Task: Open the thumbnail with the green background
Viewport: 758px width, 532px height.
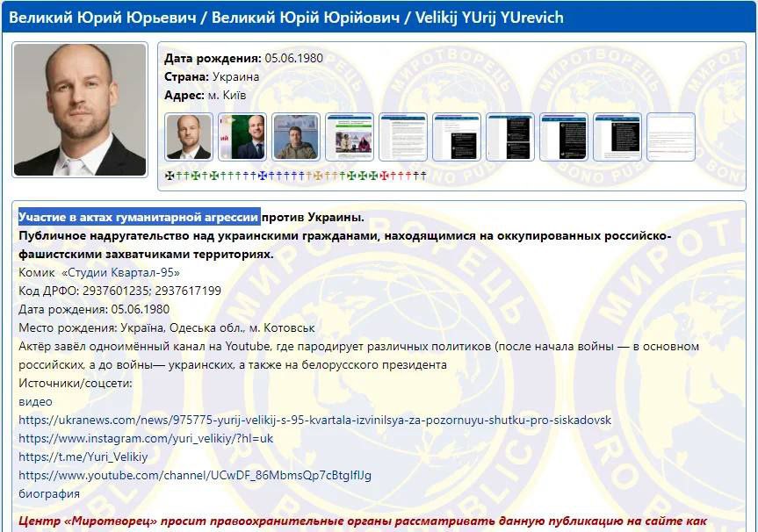Action: coord(242,137)
